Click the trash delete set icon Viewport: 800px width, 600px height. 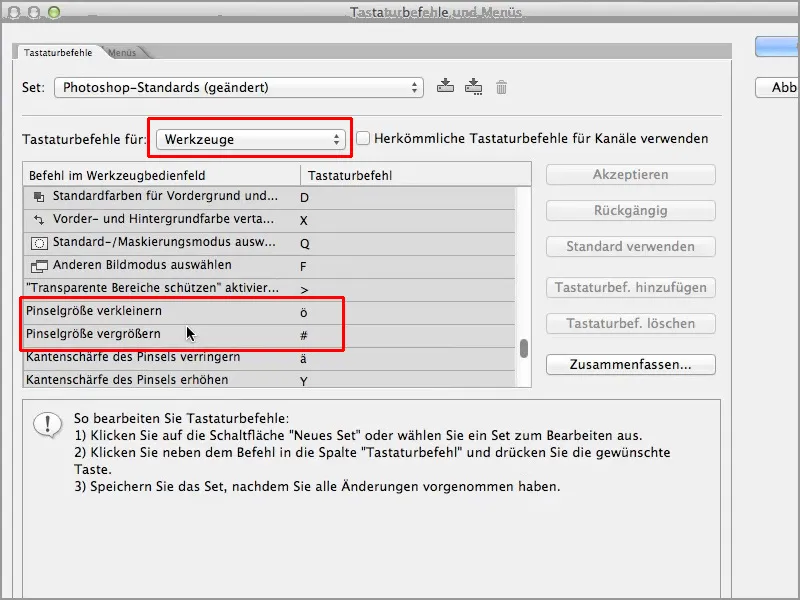click(502, 87)
